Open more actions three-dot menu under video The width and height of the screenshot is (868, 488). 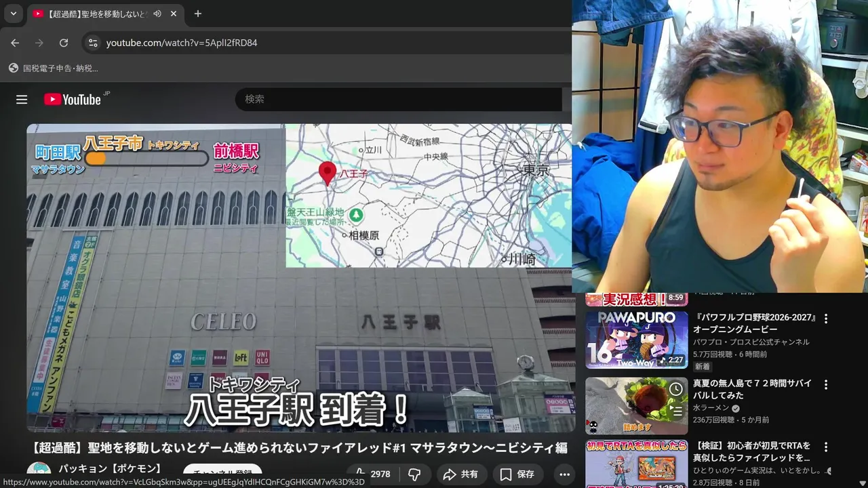click(564, 474)
